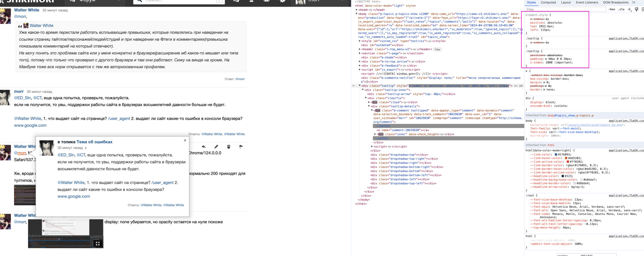Screen dimensions: 644x256
Task: Open the Тема об ошибках topic link
Action: point(94,142)
